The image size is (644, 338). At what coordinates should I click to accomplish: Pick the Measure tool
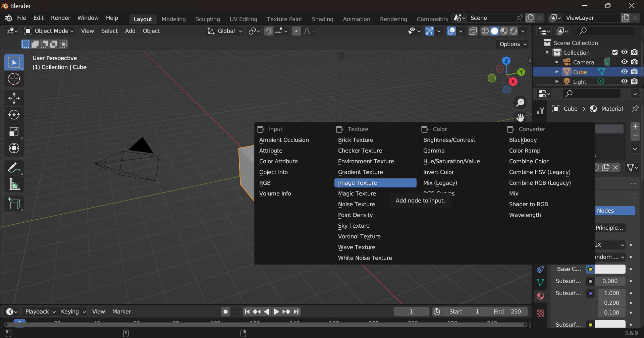pos(14,185)
